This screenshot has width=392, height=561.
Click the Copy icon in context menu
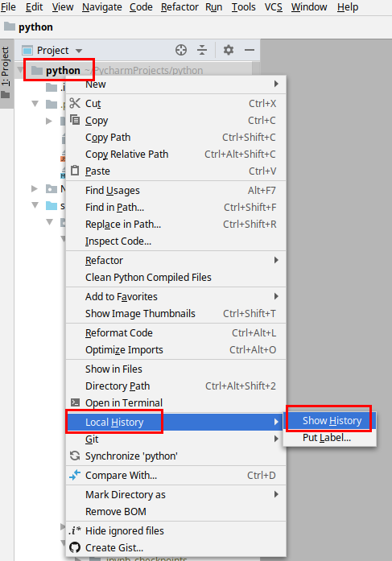[x=75, y=120]
